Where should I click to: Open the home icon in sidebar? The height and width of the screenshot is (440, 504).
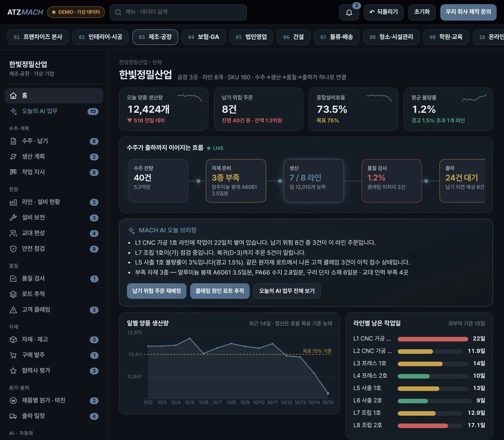[13, 96]
